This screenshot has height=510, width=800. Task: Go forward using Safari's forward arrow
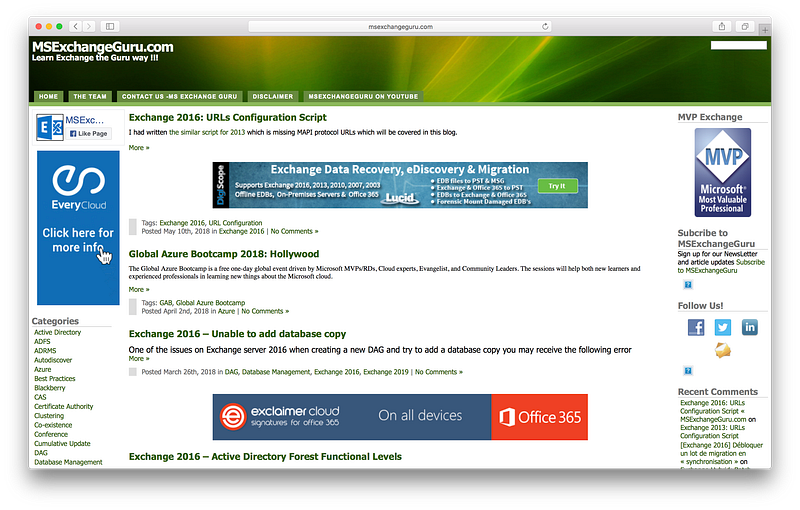coord(89,26)
